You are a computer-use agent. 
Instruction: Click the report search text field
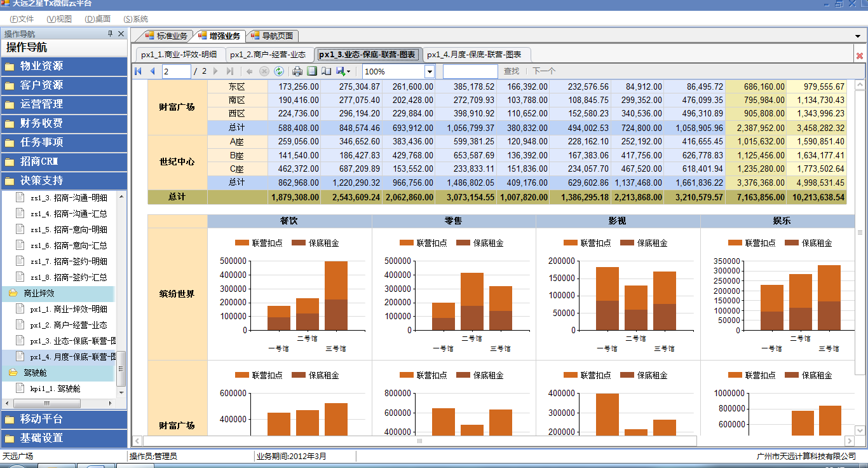(470, 71)
